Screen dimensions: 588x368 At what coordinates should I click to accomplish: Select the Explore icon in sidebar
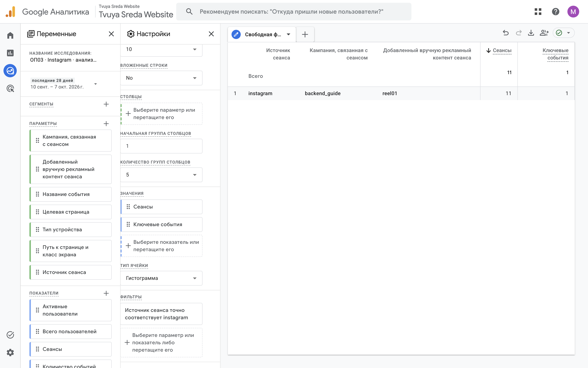coord(10,71)
